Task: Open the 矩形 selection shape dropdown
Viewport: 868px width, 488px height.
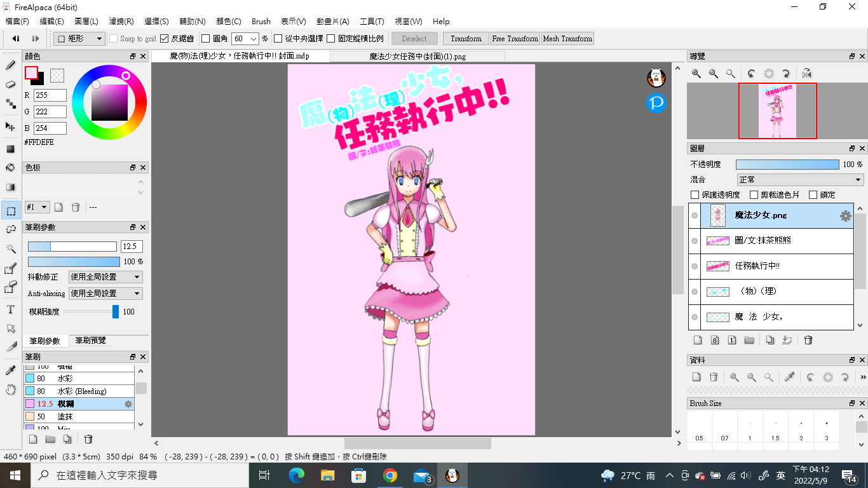Action: [x=79, y=39]
